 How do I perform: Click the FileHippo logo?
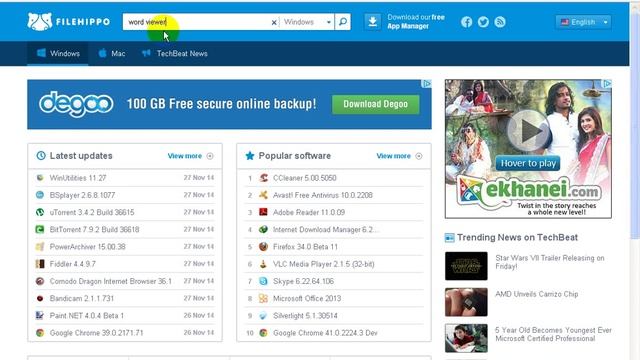pos(69,22)
